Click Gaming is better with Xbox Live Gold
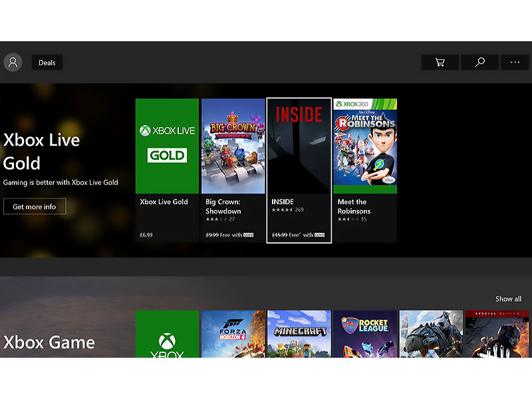Viewport: 532px width, 399px height. pyautogui.click(x=61, y=182)
